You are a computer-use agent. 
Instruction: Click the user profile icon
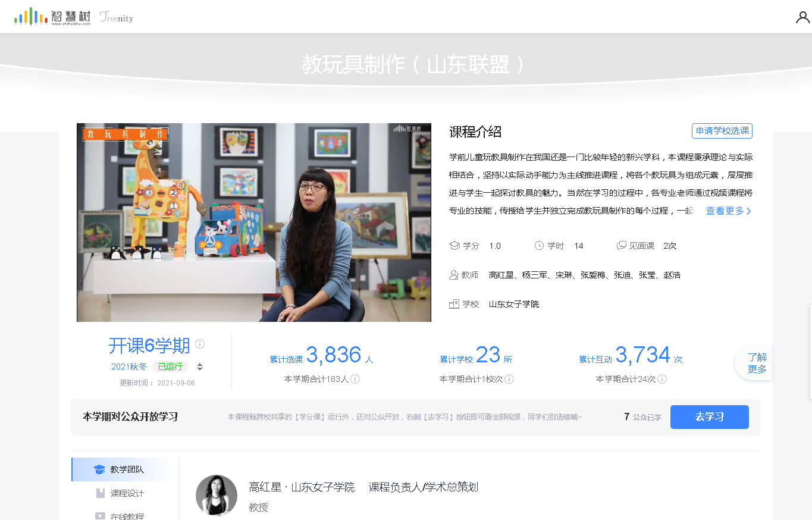tap(802, 17)
